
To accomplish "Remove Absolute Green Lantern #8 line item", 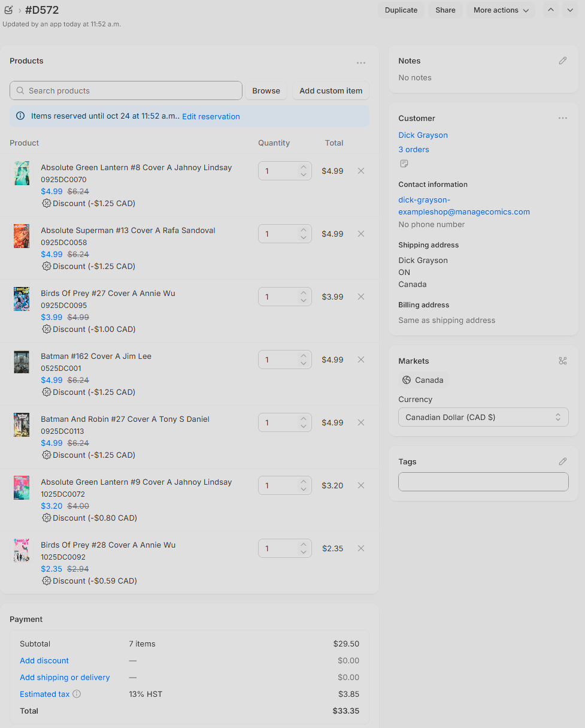I will click(x=361, y=171).
